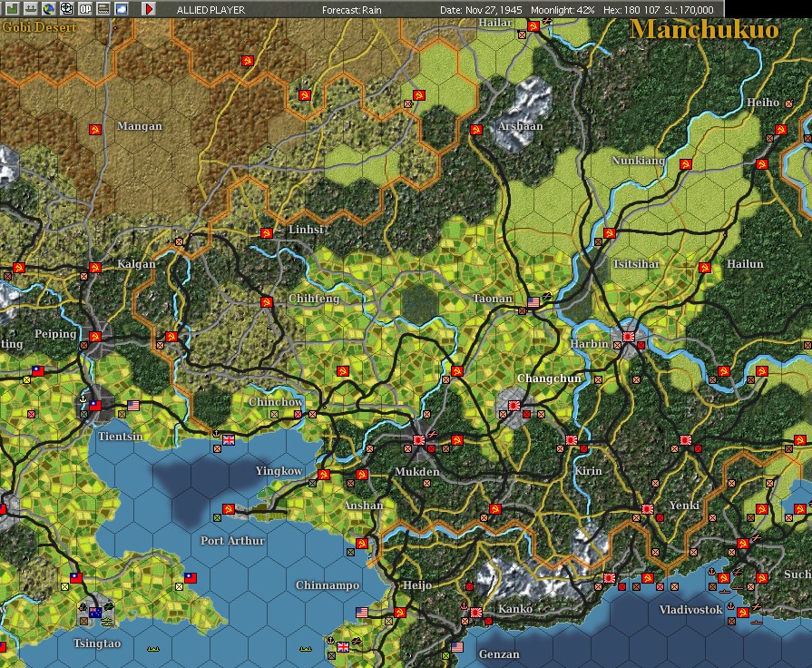Click the 'Gobi Desert' region label
The width and height of the screenshot is (812, 668).
click(39, 26)
